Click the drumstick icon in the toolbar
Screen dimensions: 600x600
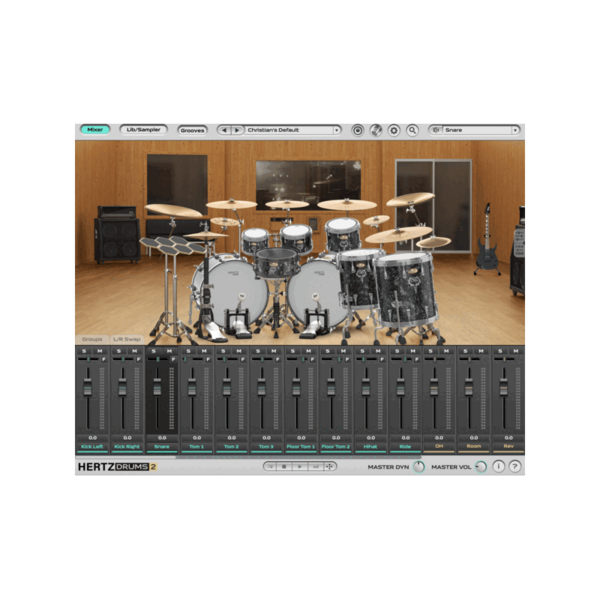click(x=376, y=130)
